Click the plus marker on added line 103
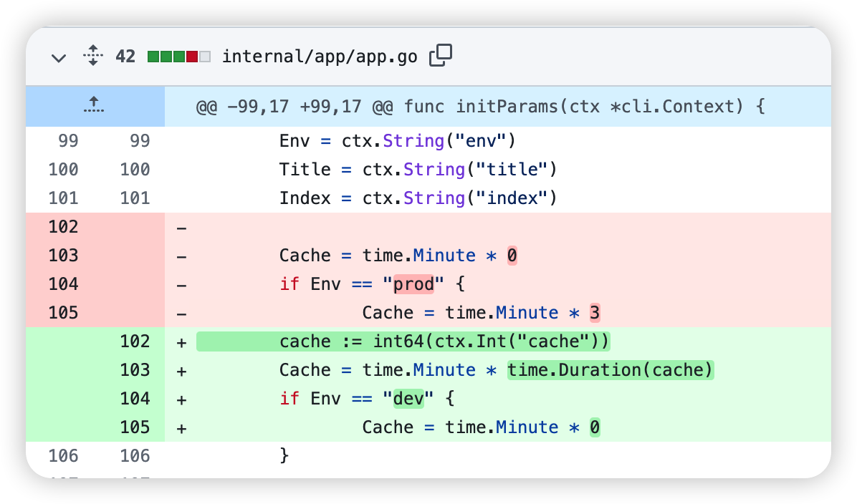Screen dimensions: 857x504 [181, 370]
